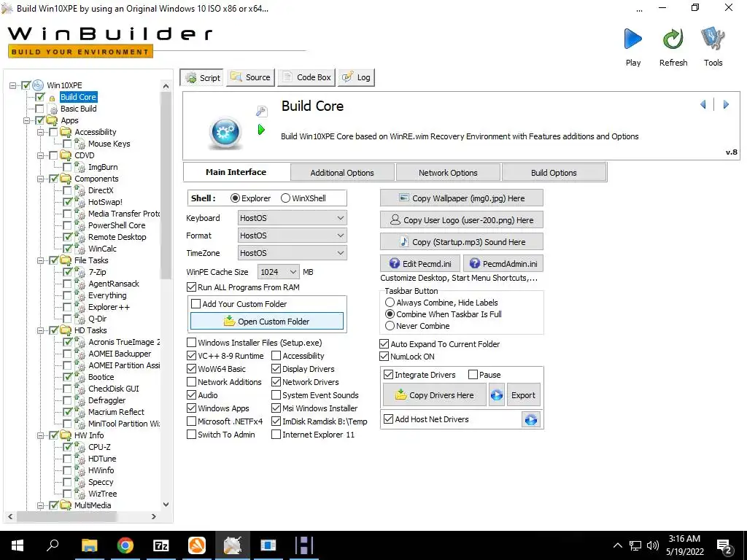The height and width of the screenshot is (560, 747).
Task: Click the Win10XPE disc icon in tree
Action: coord(38,85)
